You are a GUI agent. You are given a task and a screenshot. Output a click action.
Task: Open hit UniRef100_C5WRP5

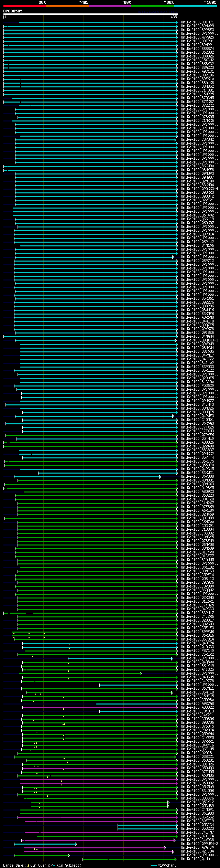pos(197,94)
